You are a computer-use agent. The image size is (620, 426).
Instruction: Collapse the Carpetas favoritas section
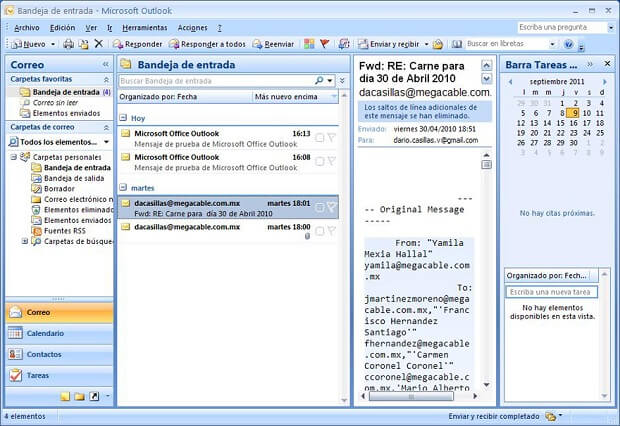[x=106, y=80]
